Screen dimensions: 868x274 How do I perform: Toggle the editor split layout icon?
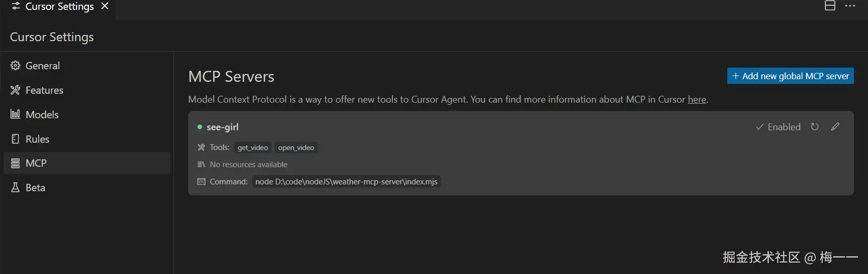[x=830, y=6]
